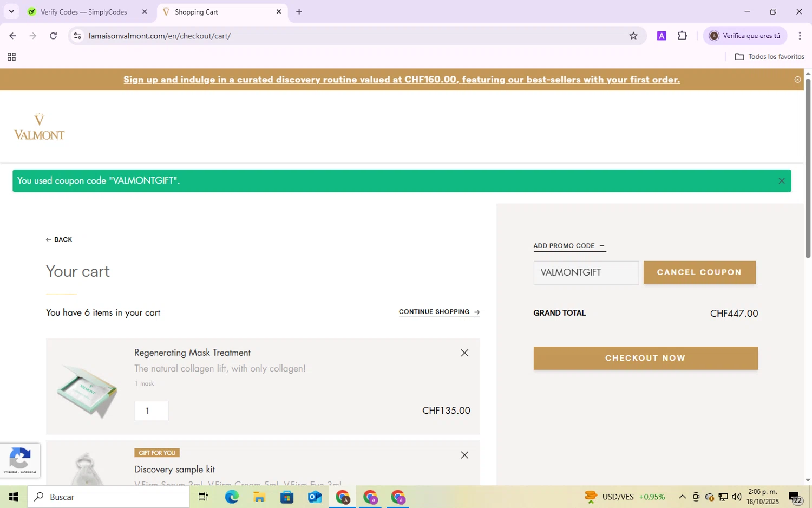Click the Valmont logo
This screenshot has height=508, width=812.
coord(39,127)
